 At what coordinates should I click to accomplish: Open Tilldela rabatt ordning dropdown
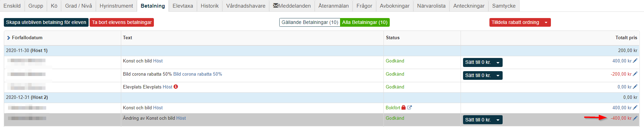point(520,22)
